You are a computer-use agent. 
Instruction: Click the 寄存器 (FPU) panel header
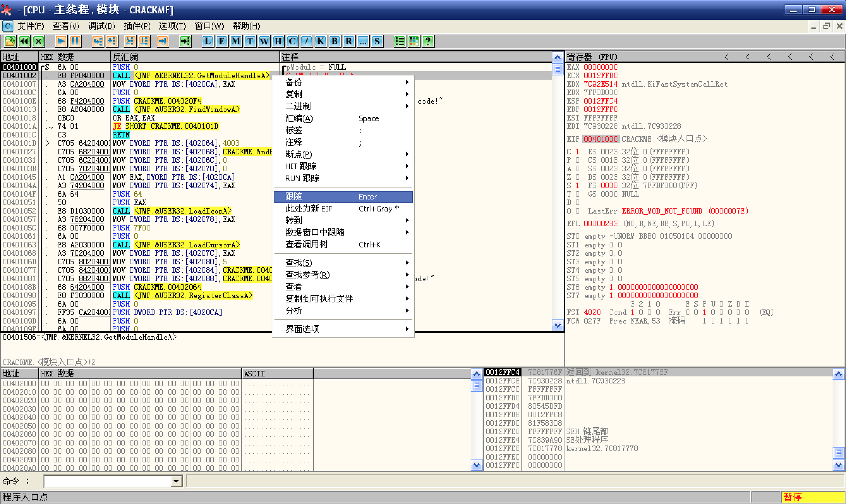point(593,57)
